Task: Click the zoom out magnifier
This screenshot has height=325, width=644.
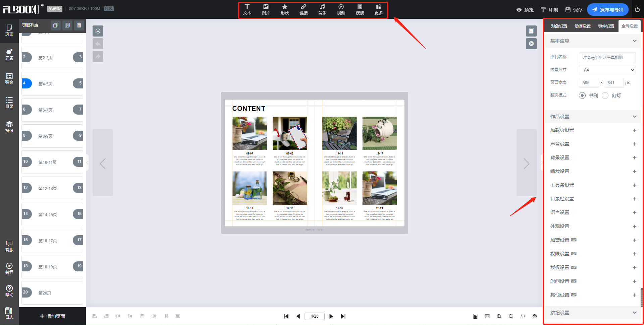Action: 511,316
